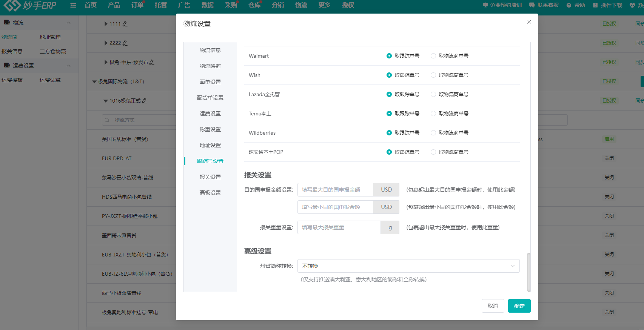
Task: Collapse the 运费设置 sidebar section
Action: coord(69,66)
